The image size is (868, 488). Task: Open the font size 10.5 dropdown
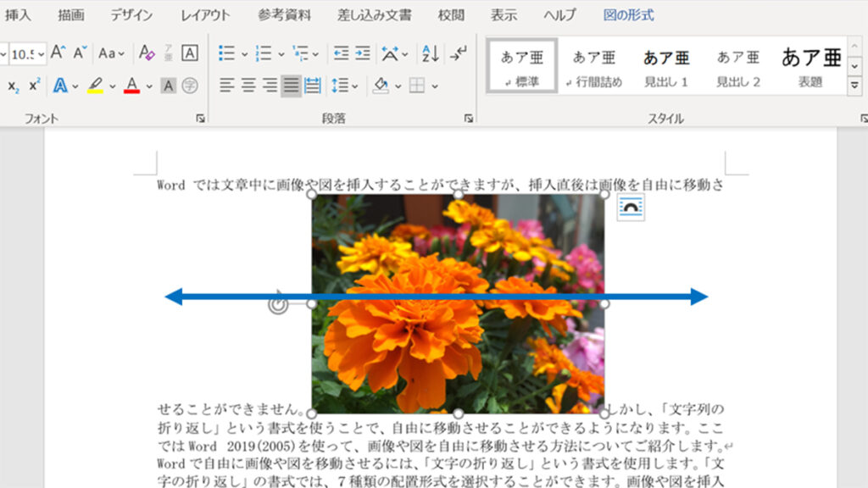coord(41,54)
